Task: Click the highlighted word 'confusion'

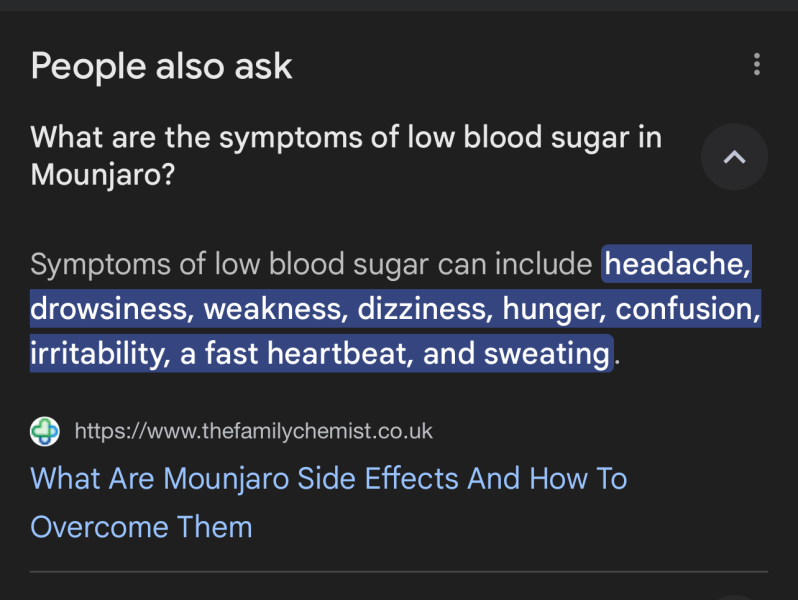Action: pos(687,309)
